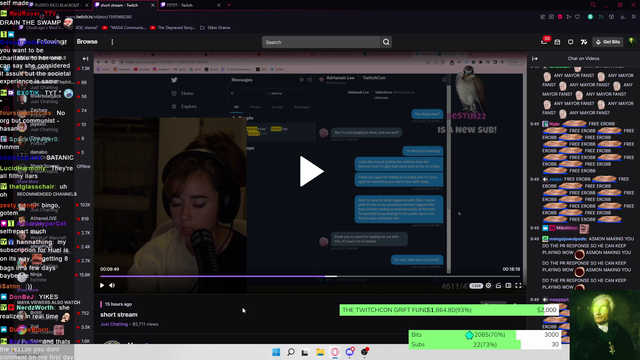Open the extensions cube icon
This screenshot has width=640, height=360.
(x=611, y=17)
